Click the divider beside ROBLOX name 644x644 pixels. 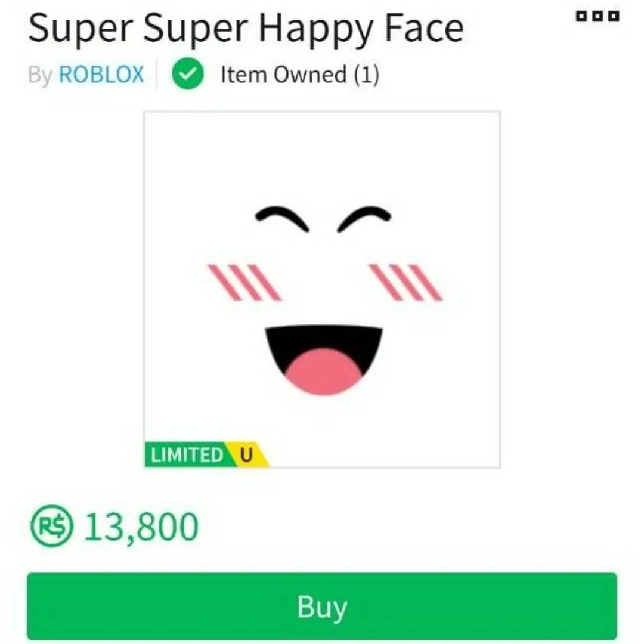(156, 74)
